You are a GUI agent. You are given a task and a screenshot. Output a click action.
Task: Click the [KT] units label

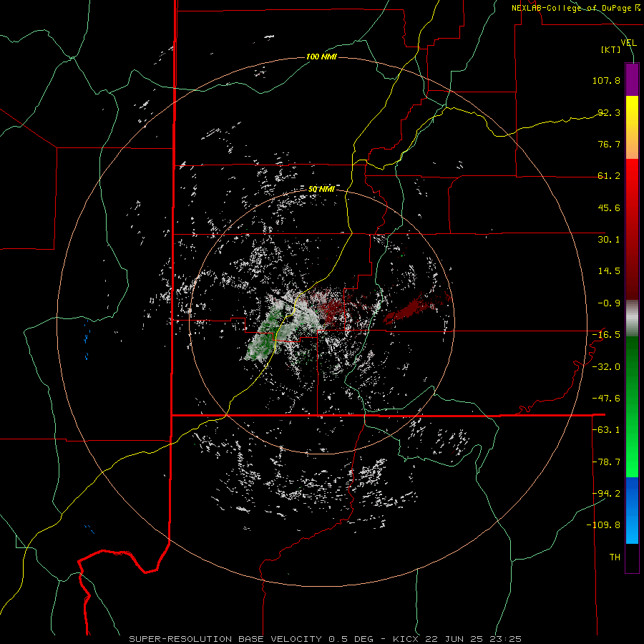pos(611,49)
